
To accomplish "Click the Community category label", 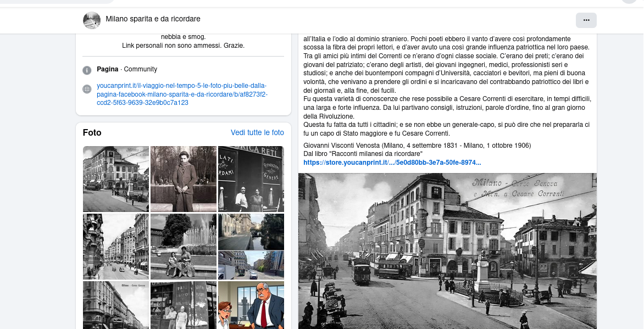I will [141, 69].
